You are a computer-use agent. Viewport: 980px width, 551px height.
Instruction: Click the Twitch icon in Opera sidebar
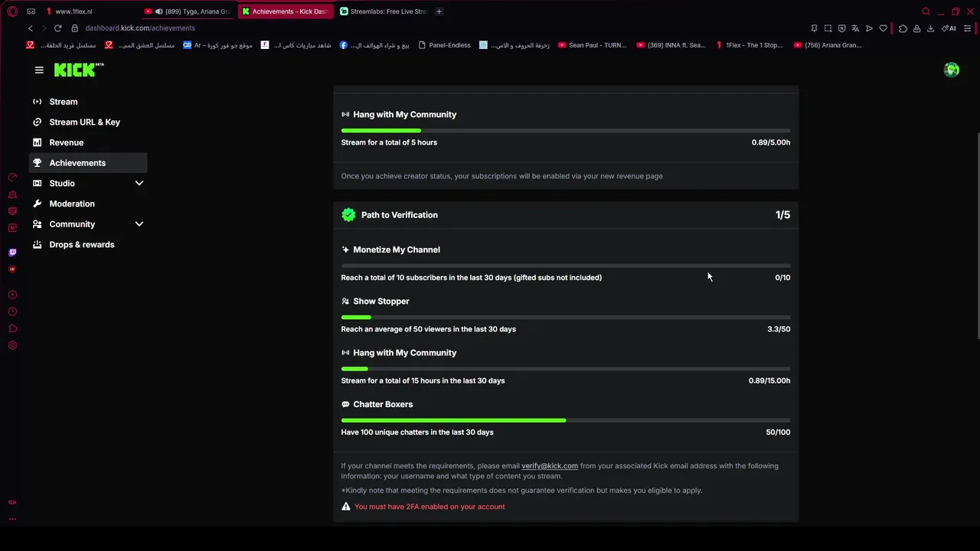(x=12, y=253)
